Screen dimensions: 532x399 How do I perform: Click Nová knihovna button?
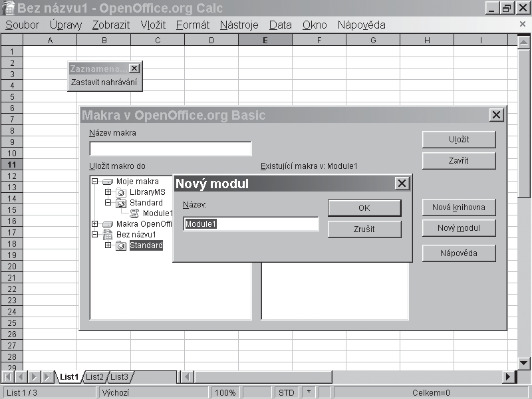point(459,207)
